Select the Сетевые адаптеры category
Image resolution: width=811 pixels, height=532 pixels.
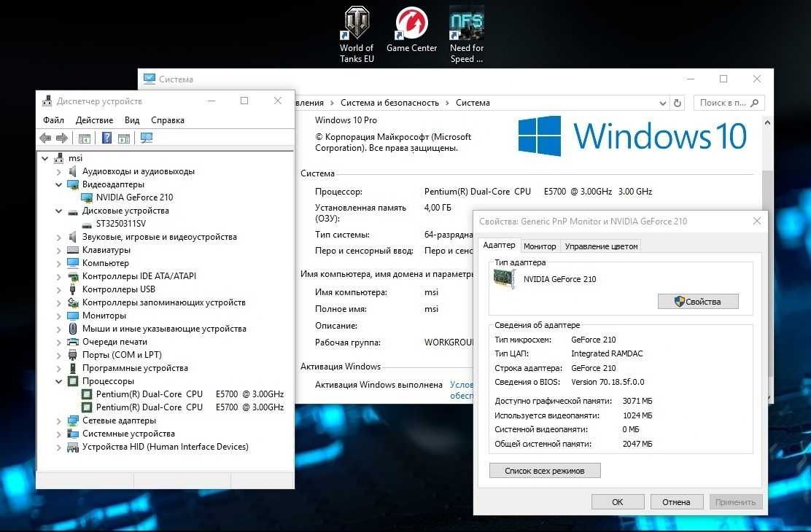point(119,420)
